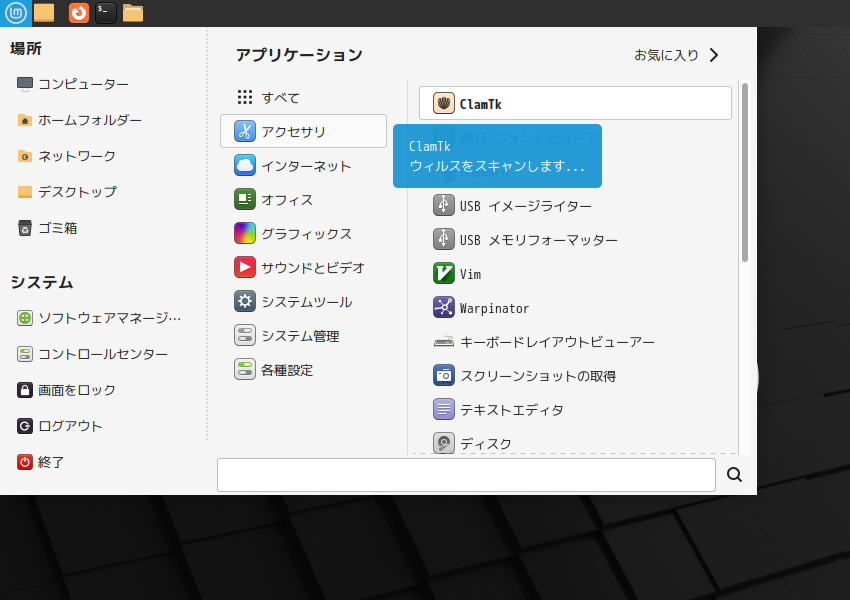
Task: Click the テキストエディタ icon
Action: click(x=444, y=409)
